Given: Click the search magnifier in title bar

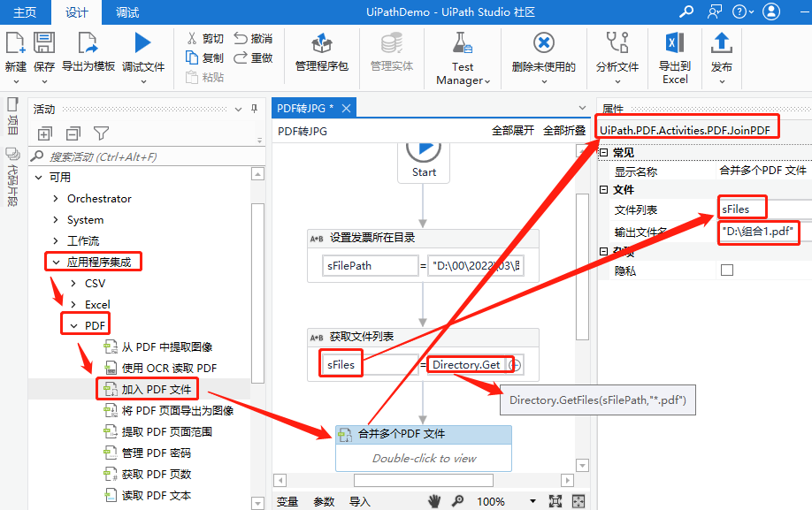Looking at the screenshot, I should (686, 11).
